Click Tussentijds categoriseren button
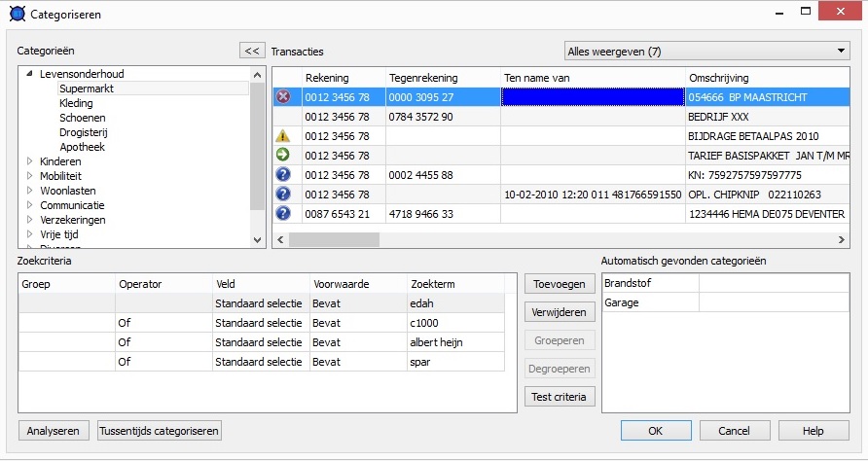 [161, 431]
